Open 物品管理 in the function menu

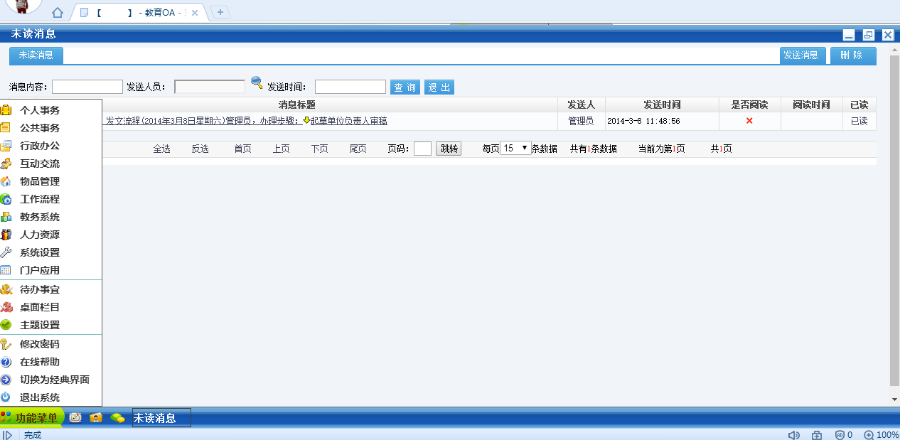[39, 181]
